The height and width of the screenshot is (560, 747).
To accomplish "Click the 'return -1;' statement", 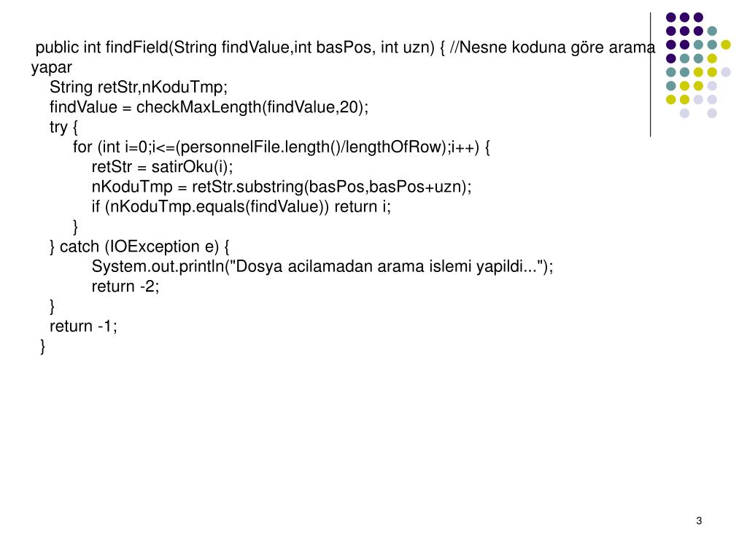I will point(83,326).
